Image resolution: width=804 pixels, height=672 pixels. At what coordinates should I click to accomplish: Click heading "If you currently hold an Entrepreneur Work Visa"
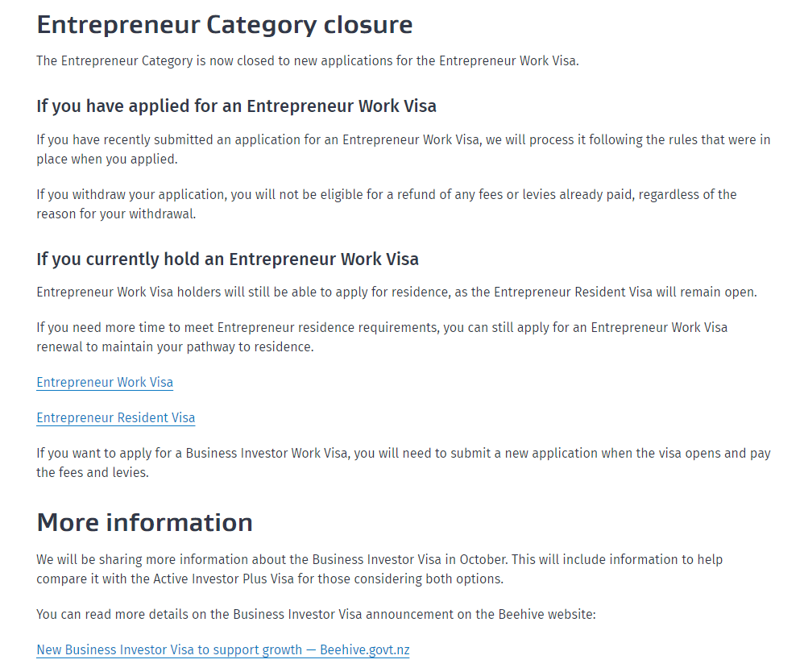click(x=227, y=259)
